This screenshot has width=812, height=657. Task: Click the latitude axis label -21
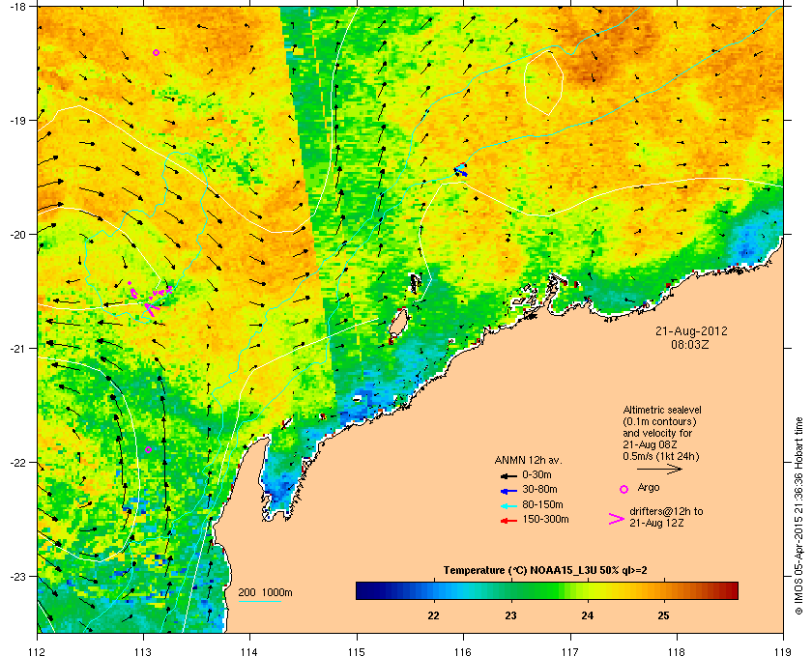click(17, 349)
